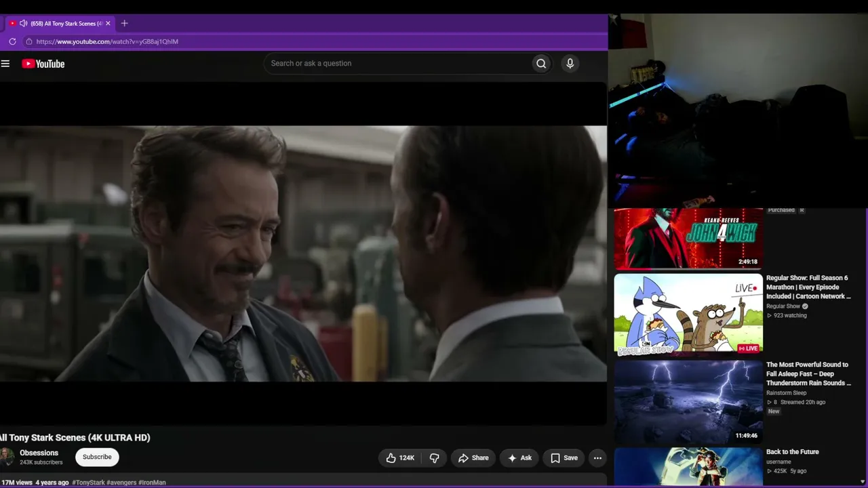Select the All Tony Stark Scenes tab
868x488 pixels.
coord(60,23)
